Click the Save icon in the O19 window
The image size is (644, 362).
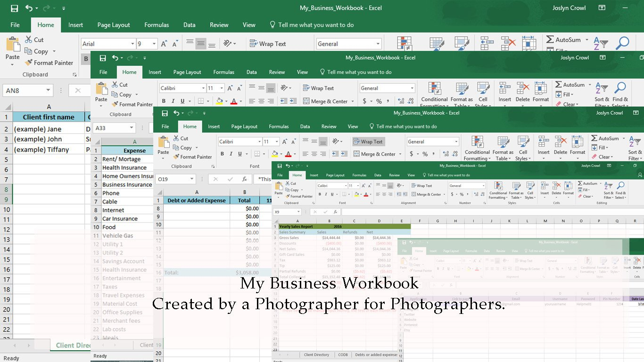coord(165,113)
